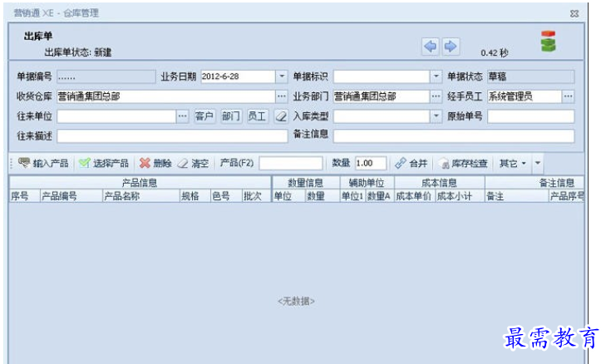
Task: Click the 客户 button
Action: 204,116
